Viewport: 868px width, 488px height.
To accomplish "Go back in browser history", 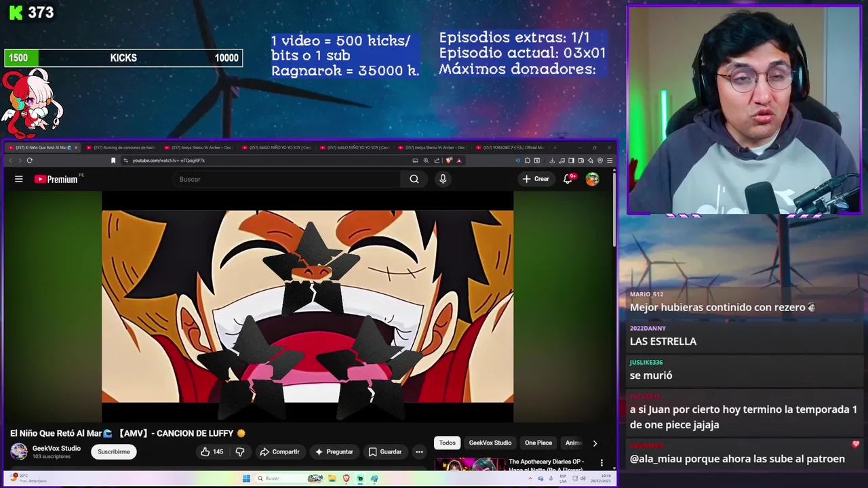I will 9,161.
